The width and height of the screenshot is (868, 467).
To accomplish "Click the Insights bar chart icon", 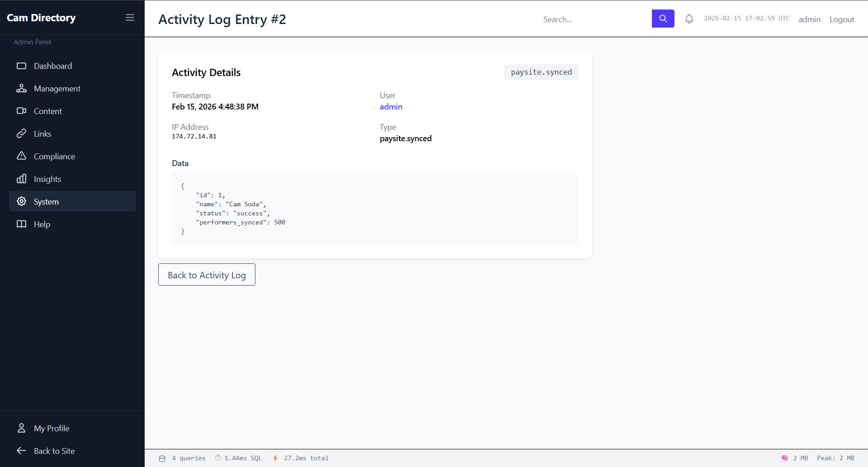I will click(21, 179).
